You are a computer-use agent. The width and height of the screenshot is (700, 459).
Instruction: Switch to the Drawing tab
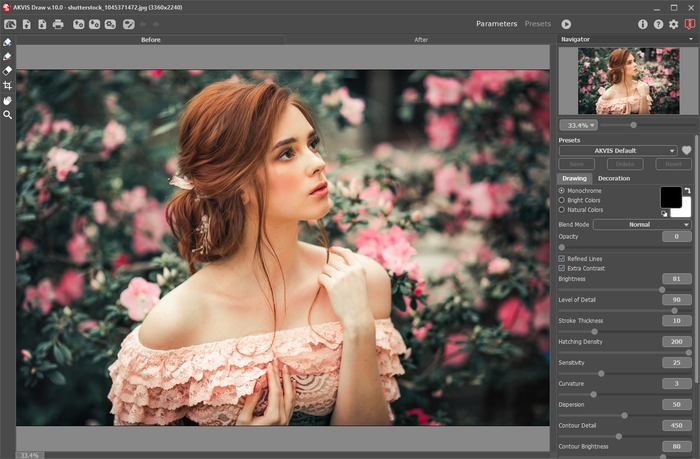[575, 178]
